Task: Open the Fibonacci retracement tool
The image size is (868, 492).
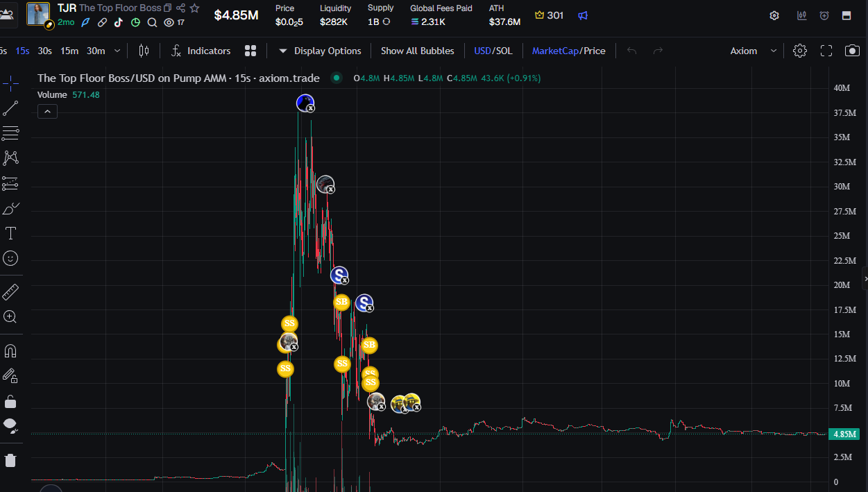Action: (10, 133)
